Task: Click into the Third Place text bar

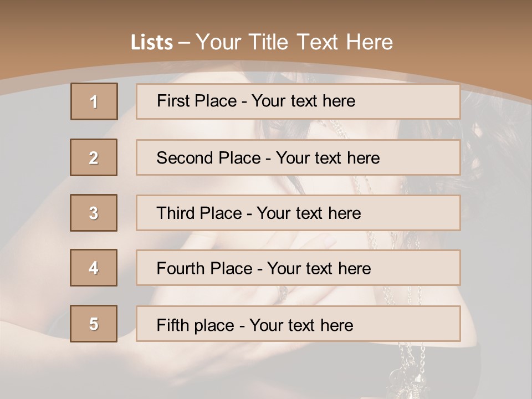Action: coord(298,213)
